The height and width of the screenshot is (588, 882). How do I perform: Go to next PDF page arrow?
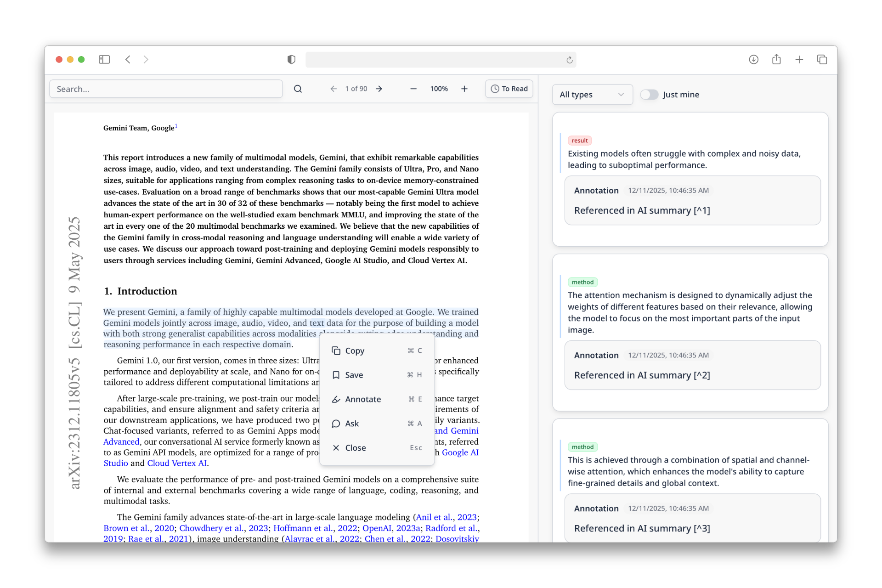click(x=379, y=89)
